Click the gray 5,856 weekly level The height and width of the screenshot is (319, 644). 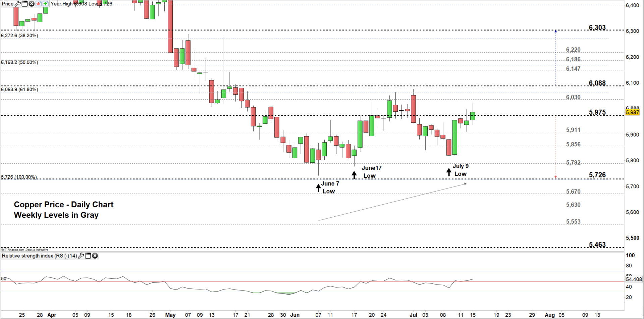tap(573, 144)
